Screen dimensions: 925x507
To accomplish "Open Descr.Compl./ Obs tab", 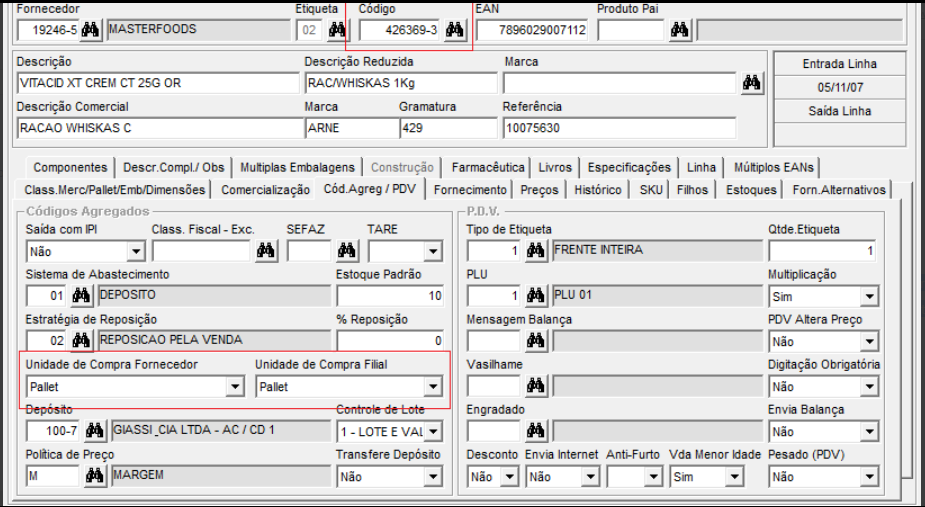I will tap(173, 168).
